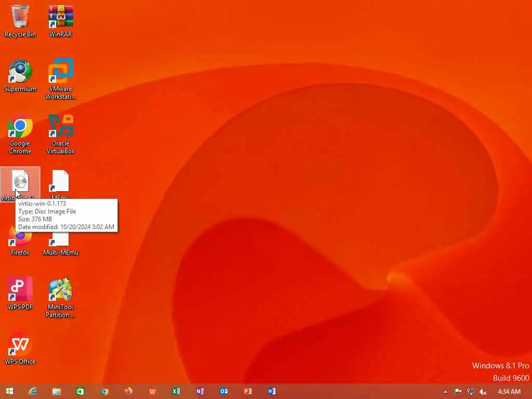Open the clock showing 4:34 AM
Viewport: 532px width, 399px height.
(509, 392)
